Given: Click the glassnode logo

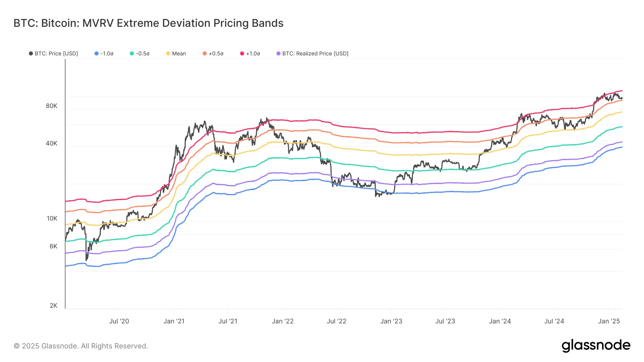Looking at the screenshot, I should point(596,346).
